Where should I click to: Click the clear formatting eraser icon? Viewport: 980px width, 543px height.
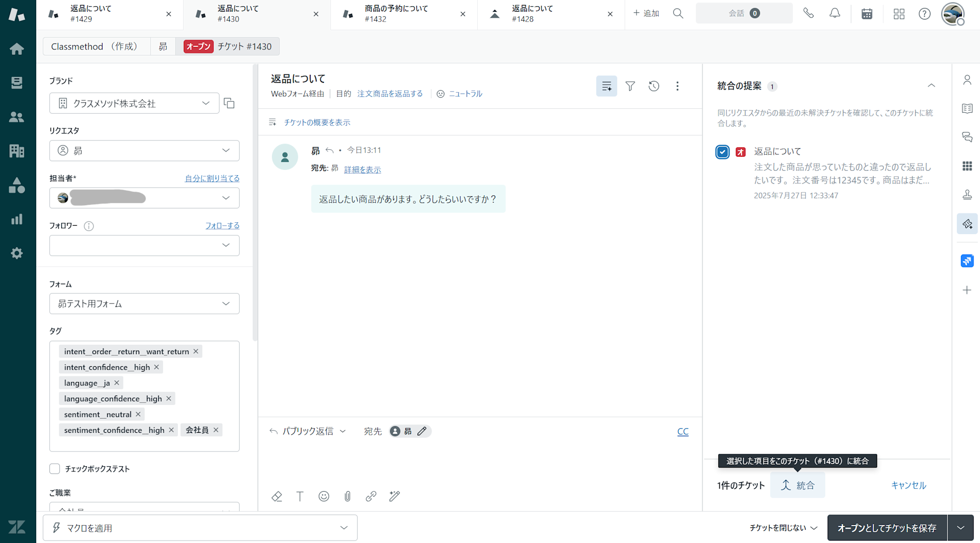pos(277,496)
